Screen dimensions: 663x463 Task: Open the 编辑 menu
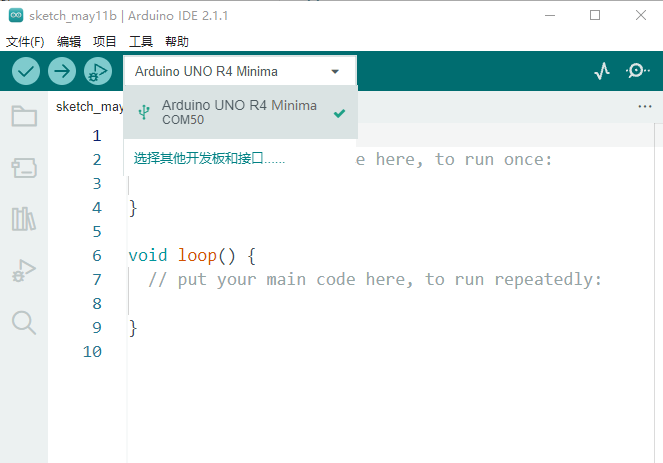pyautogui.click(x=68, y=41)
